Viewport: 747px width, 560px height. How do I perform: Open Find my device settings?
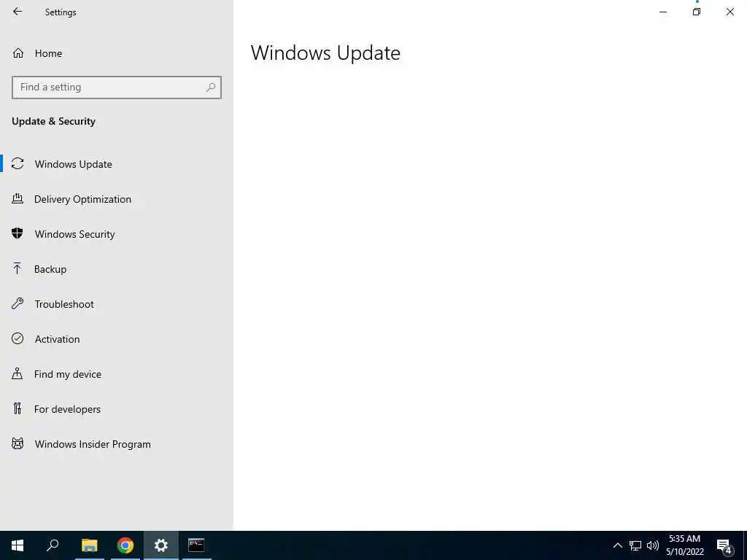(x=117, y=374)
